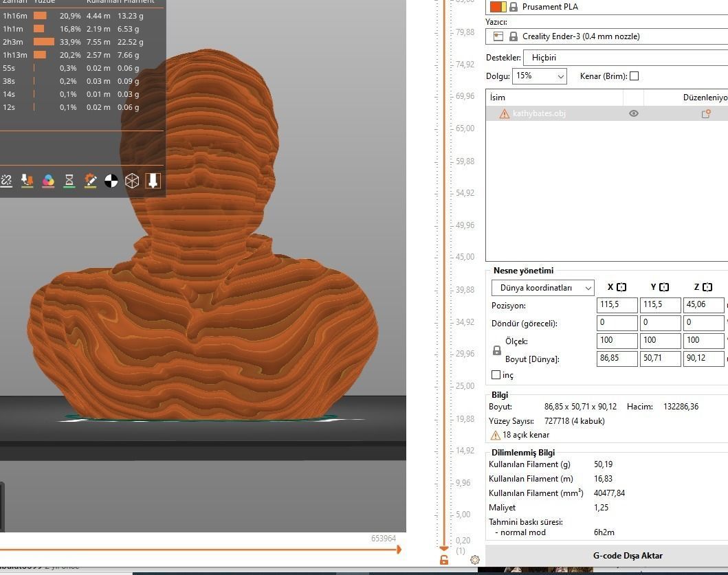Click the 1h13m legend row

pos(74,55)
